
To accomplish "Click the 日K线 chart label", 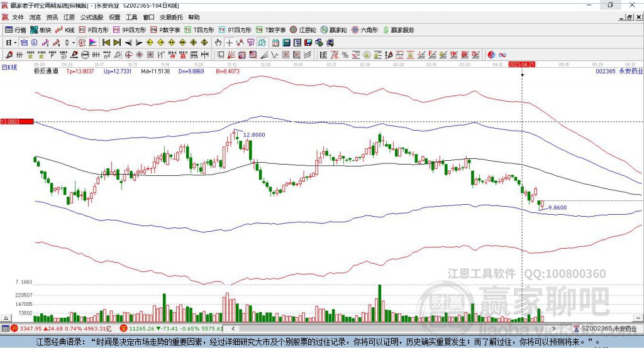I will [x=9, y=67].
